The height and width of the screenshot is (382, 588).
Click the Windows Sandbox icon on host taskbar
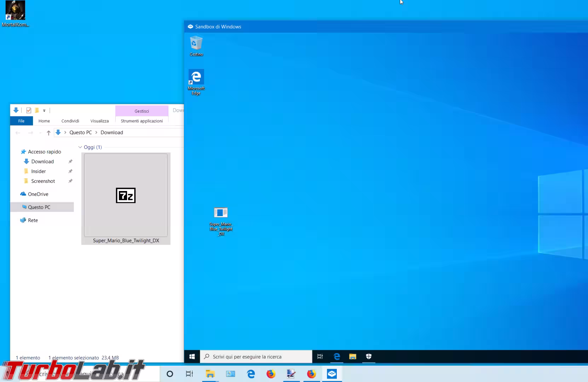(332, 374)
